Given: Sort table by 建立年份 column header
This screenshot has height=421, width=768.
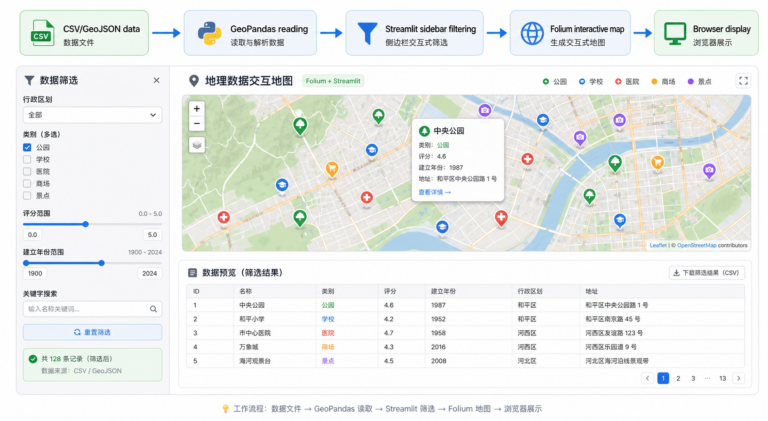Looking at the screenshot, I should (x=443, y=291).
